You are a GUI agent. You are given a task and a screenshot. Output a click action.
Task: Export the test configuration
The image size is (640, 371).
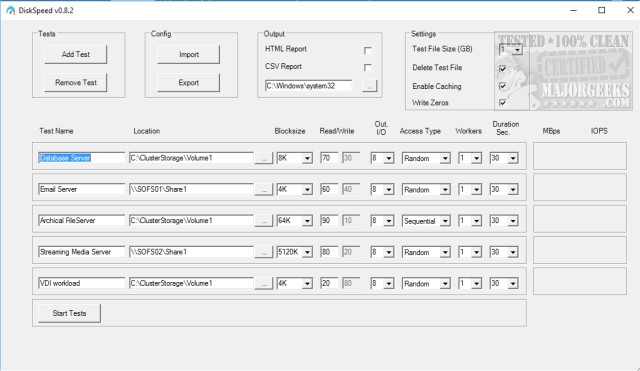coord(189,83)
